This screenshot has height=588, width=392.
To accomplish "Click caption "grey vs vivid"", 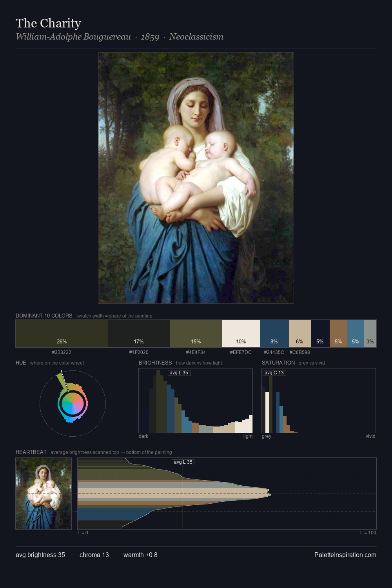I will point(312,363).
